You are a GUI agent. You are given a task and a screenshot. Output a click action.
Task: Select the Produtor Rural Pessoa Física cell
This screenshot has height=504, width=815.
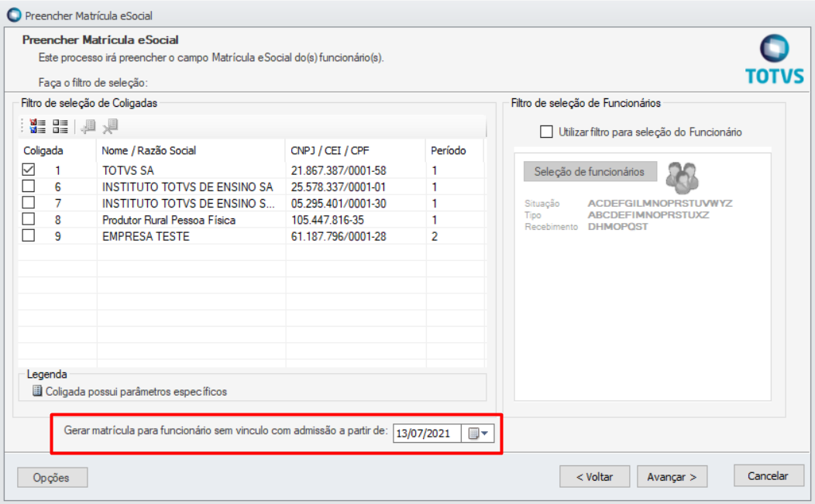point(191,220)
